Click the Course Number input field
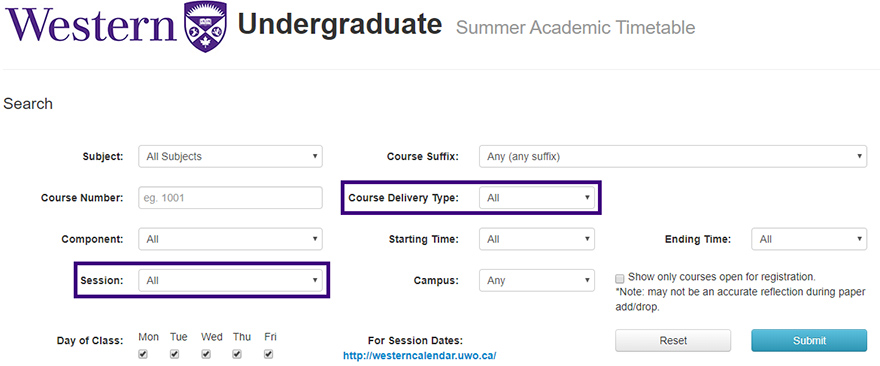 tap(230, 198)
